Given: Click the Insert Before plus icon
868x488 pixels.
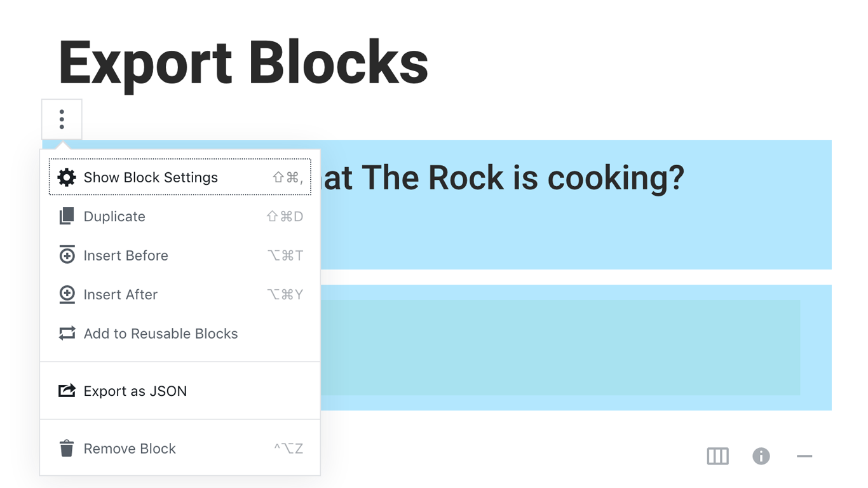Looking at the screenshot, I should coord(67,255).
